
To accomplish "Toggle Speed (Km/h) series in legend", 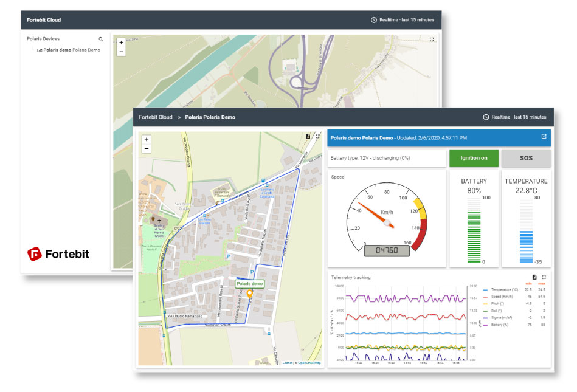I will click(x=498, y=297).
